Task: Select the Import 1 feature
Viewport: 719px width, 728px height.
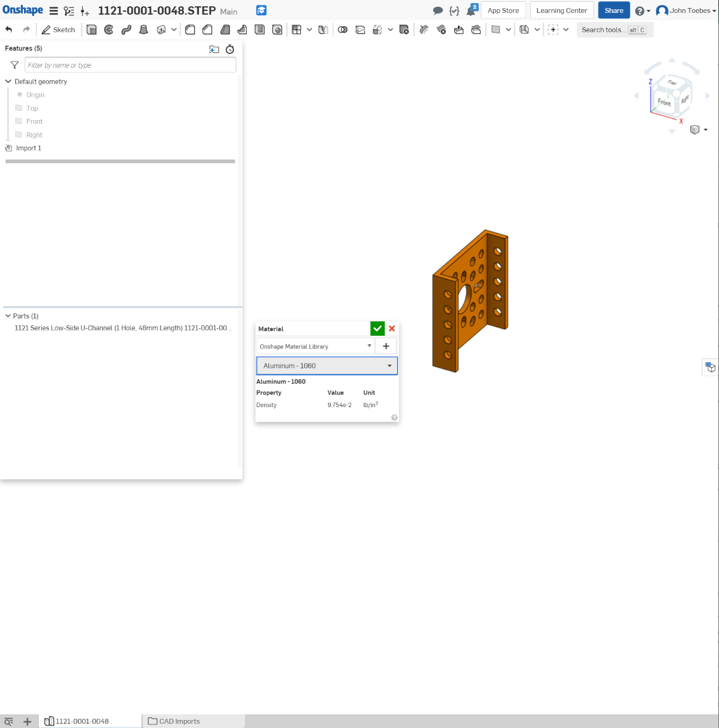Action: coord(28,148)
